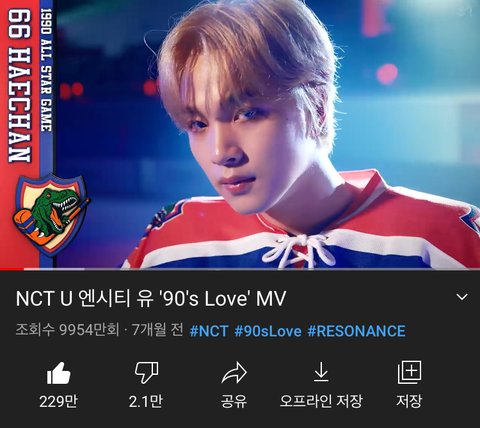This screenshot has height=428, width=480.
Task: Tap the thumbs-down dislike icon
Action: (146, 373)
